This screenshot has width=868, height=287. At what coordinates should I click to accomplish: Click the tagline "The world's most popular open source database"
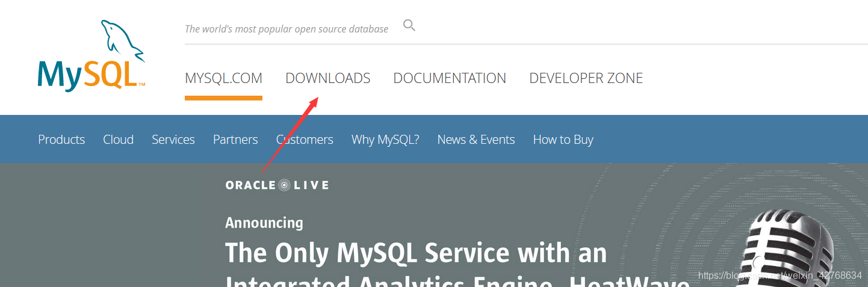tap(287, 29)
